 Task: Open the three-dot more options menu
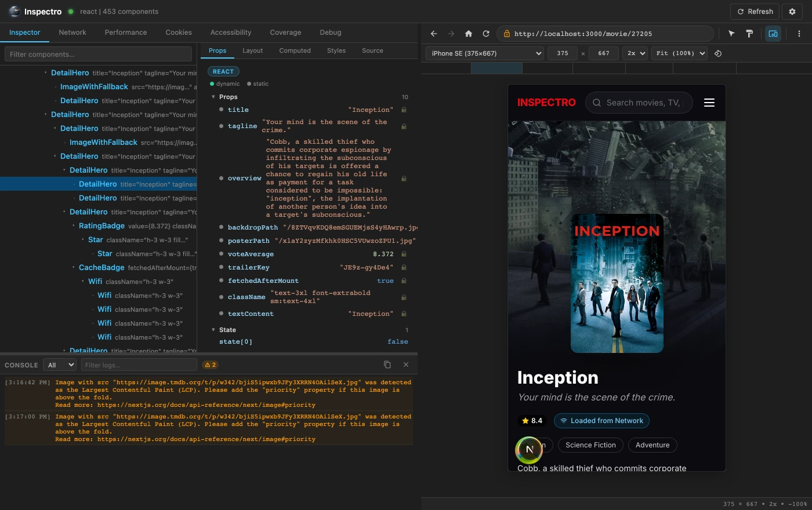pos(799,34)
